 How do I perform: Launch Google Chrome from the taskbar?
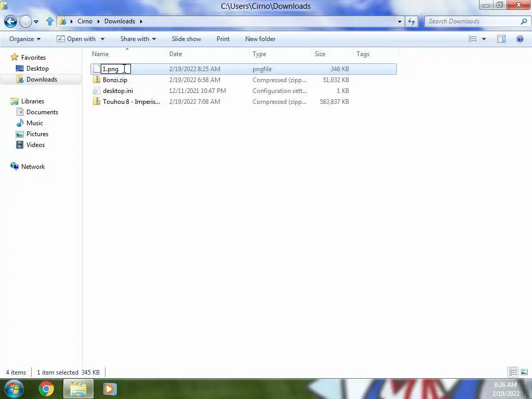pos(46,389)
